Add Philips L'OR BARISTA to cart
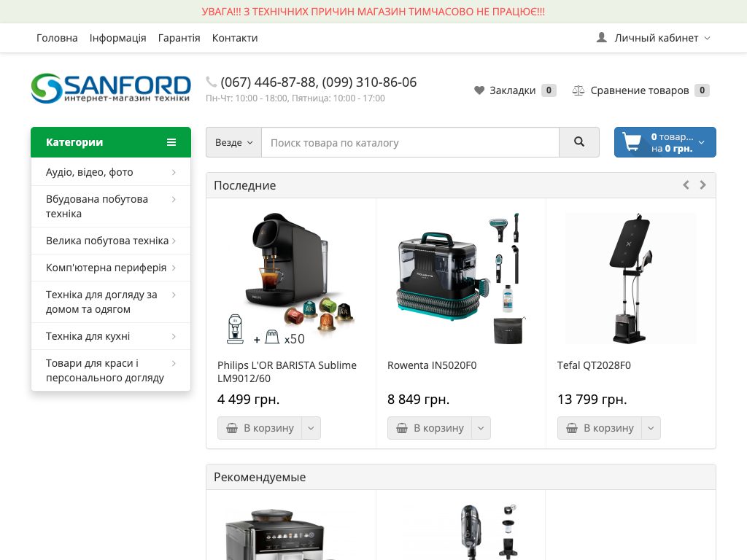The height and width of the screenshot is (560, 747). 260,428
